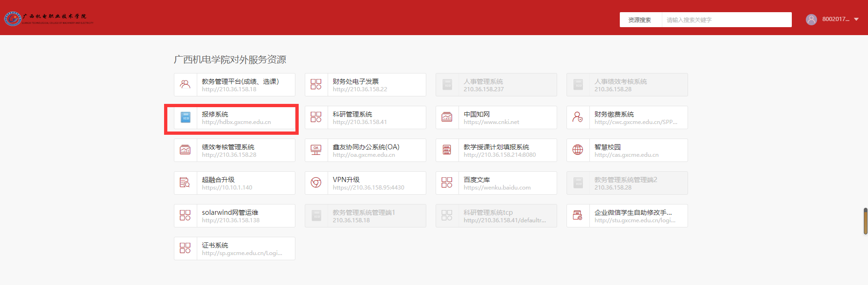This screenshot has height=285, width=868.
Task: Click the 中国知网 icon
Action: click(x=447, y=117)
